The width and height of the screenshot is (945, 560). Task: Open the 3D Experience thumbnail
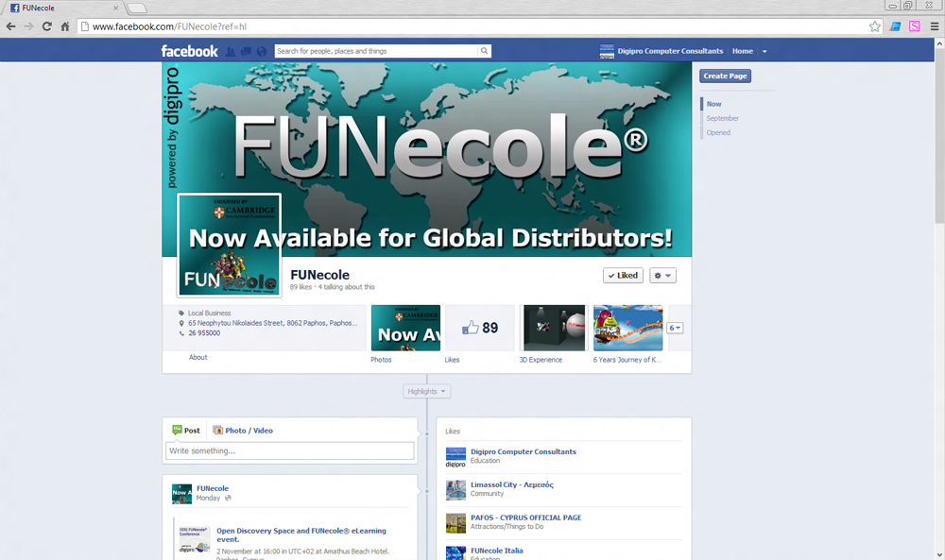(x=552, y=328)
